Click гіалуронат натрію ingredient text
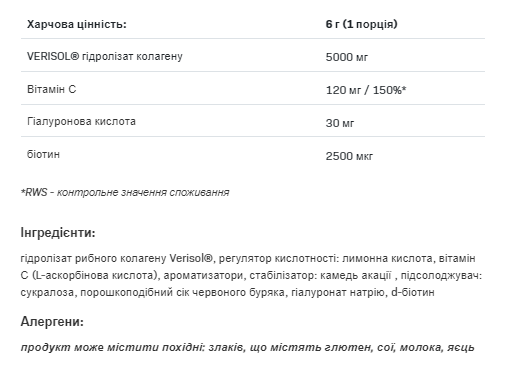 pos(338,292)
